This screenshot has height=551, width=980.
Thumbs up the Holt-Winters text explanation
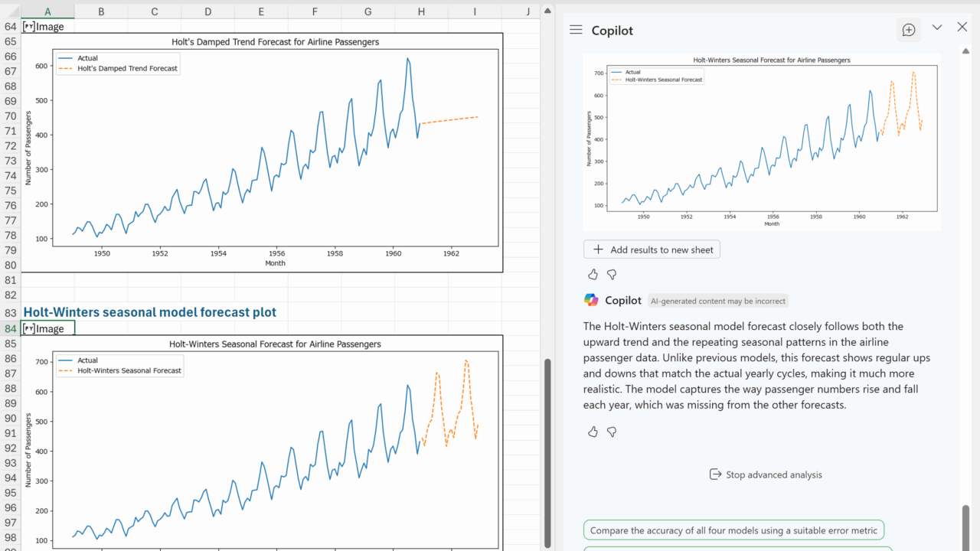point(593,432)
